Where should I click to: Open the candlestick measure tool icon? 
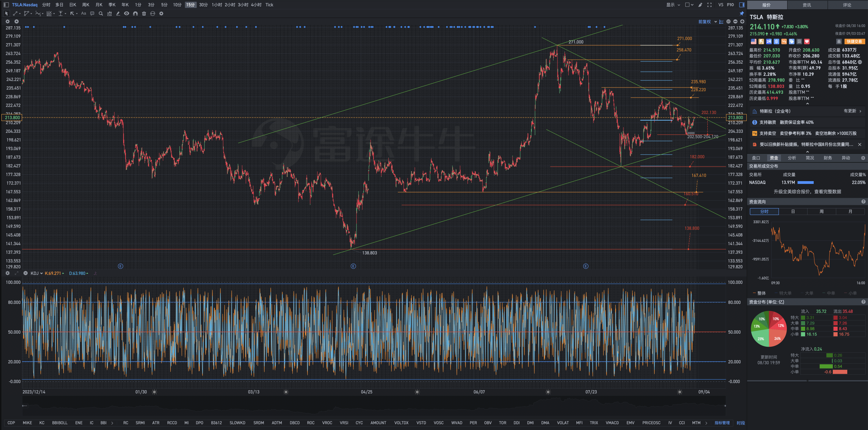(x=109, y=13)
